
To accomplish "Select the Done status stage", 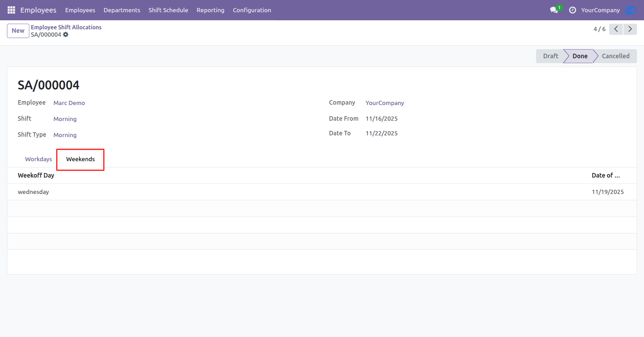I will click(580, 56).
